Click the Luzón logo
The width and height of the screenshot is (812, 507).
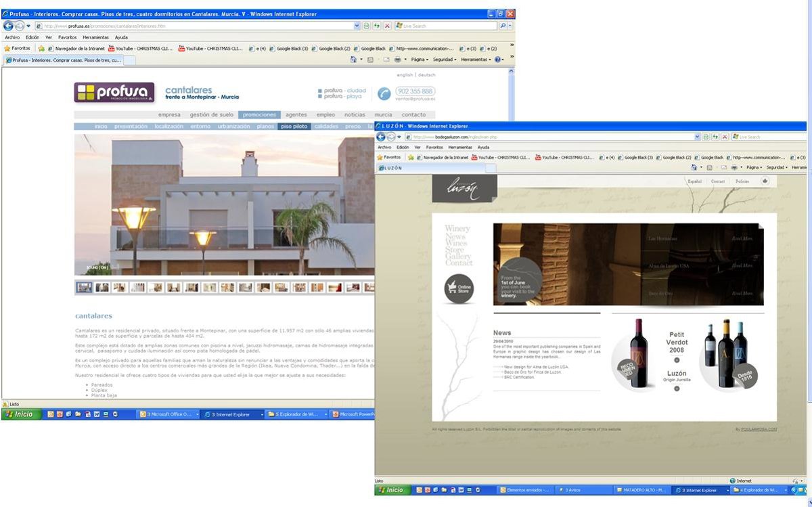click(x=464, y=189)
